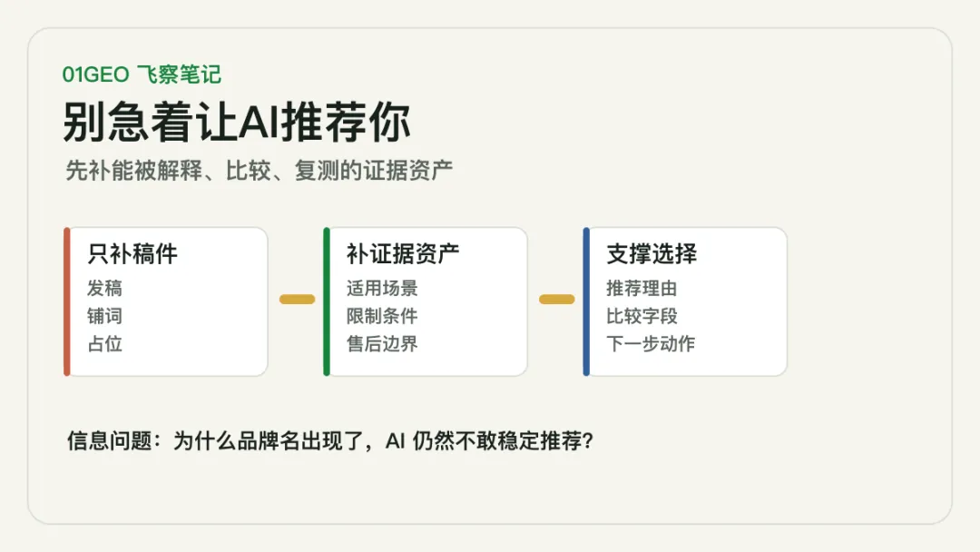Click the red accent bar on 只补稿件 card
Image resolution: width=980 pixels, height=552 pixels.
click(67, 302)
